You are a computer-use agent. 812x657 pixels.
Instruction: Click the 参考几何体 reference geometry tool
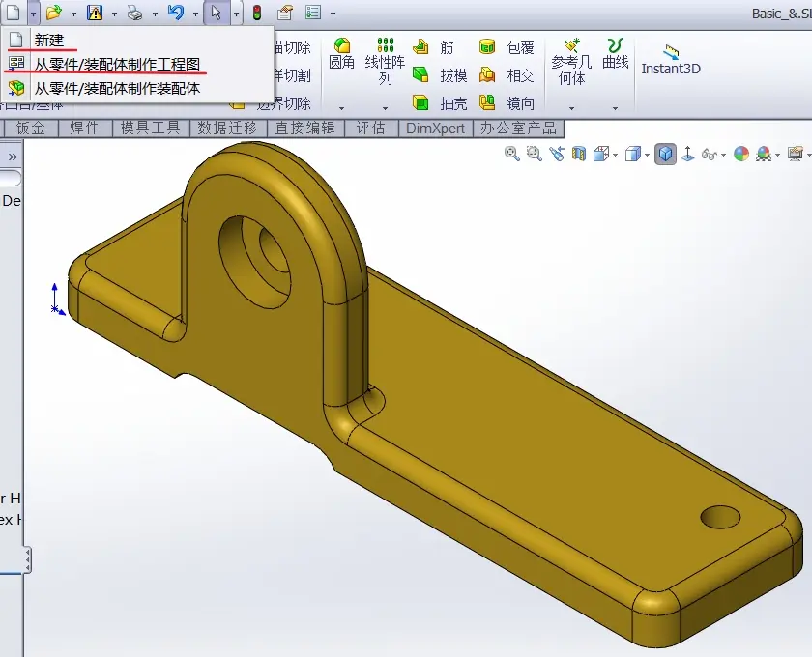pyautogui.click(x=571, y=62)
